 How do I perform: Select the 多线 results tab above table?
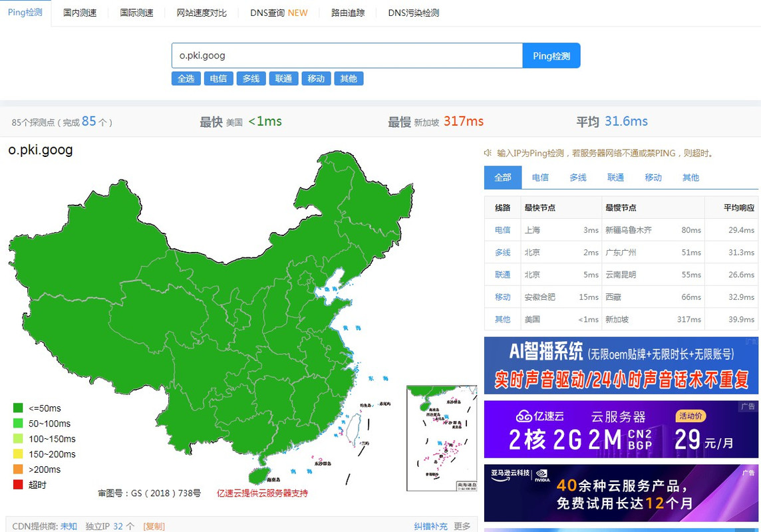tap(578, 178)
